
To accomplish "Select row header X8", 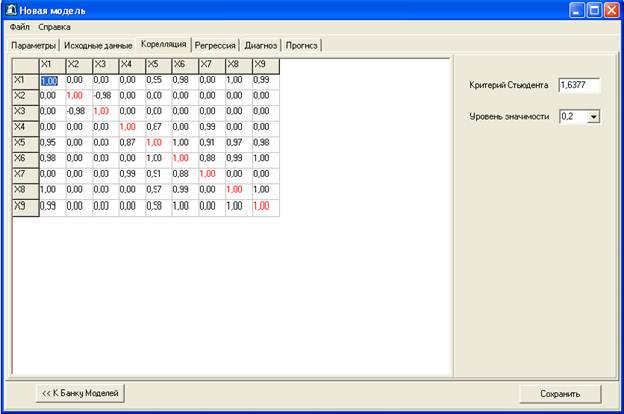I will tap(25, 191).
